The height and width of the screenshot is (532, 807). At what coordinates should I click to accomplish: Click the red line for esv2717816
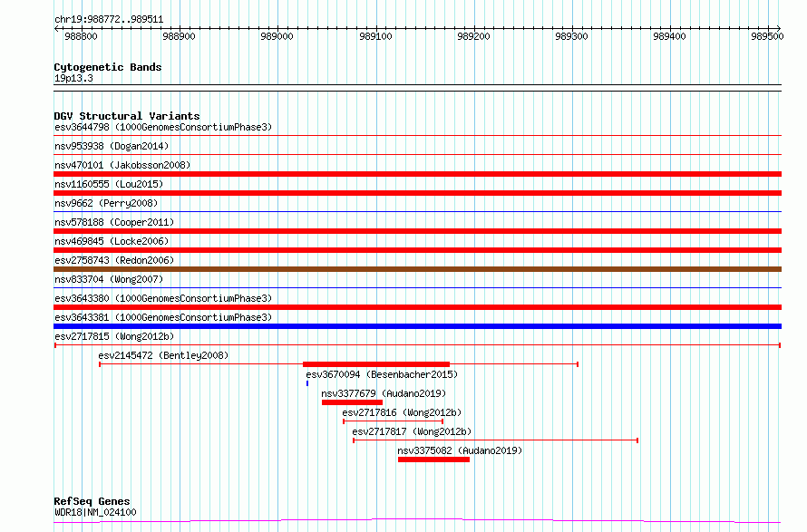pyautogui.click(x=394, y=421)
